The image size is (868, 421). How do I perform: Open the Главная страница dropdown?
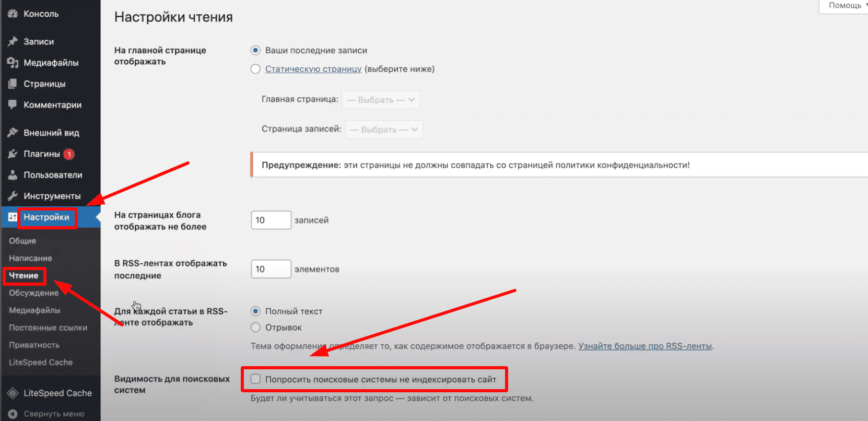coord(381,100)
